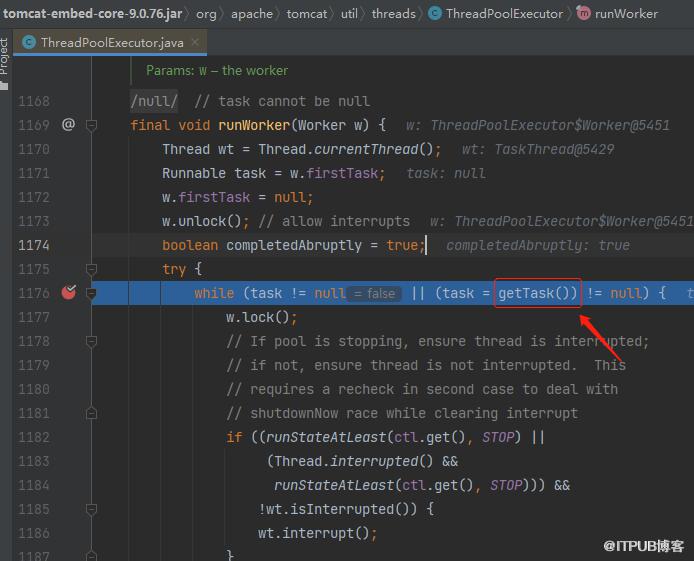The width and height of the screenshot is (694, 561).
Task: Click w.lock() on line 1177
Action: pos(258,317)
